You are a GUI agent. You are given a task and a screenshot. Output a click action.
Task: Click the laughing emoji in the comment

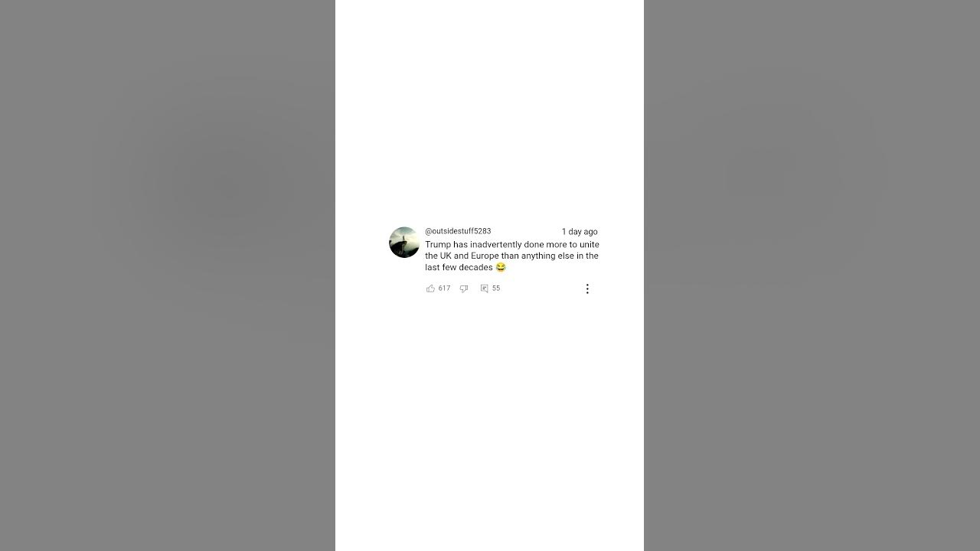pyautogui.click(x=501, y=267)
